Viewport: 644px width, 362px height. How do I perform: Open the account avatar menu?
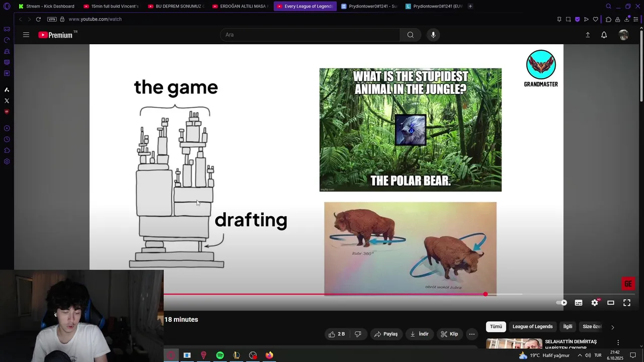tap(624, 35)
